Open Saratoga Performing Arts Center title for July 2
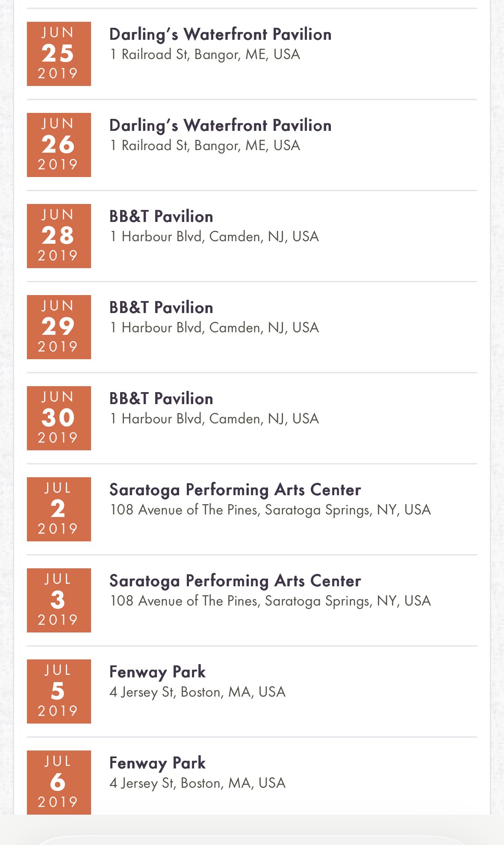Screen dimensions: 504x845 coord(235,490)
